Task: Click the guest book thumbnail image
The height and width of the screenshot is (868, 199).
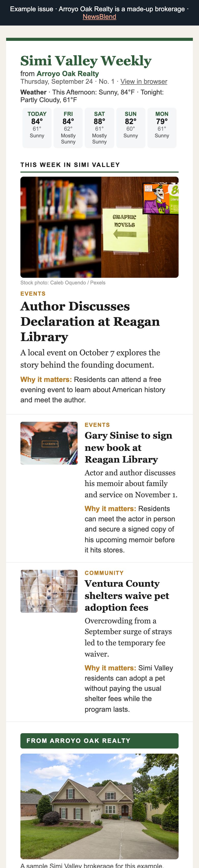Action: (x=49, y=443)
